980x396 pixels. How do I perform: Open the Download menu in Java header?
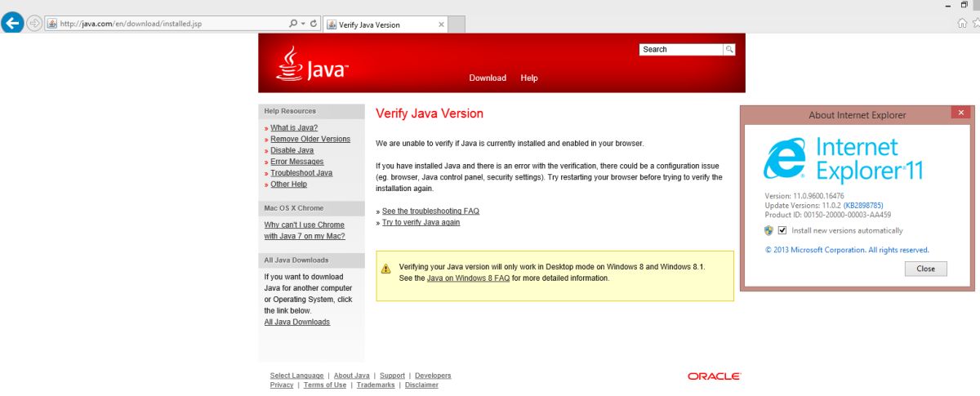click(x=488, y=78)
